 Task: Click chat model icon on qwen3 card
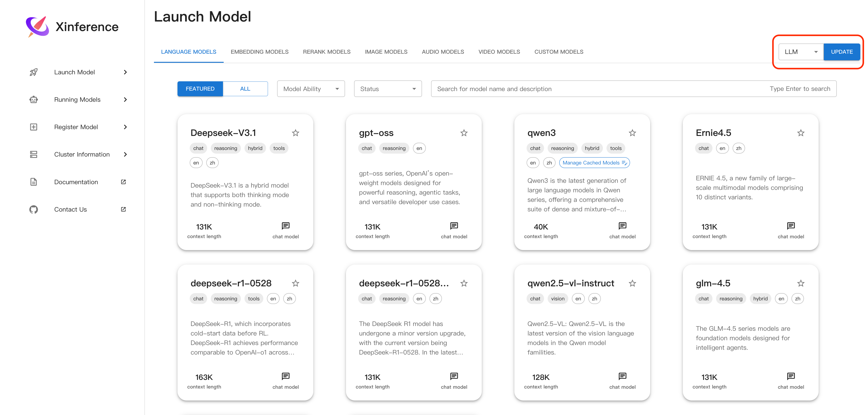(622, 226)
